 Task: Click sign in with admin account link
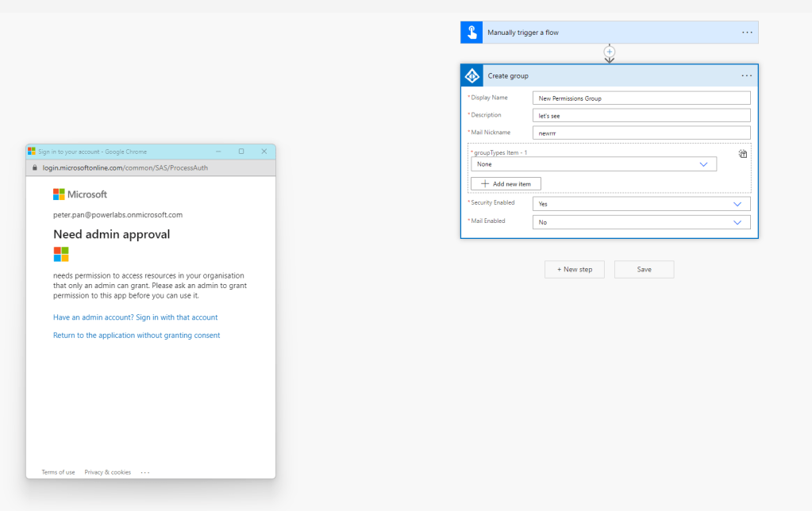point(135,317)
